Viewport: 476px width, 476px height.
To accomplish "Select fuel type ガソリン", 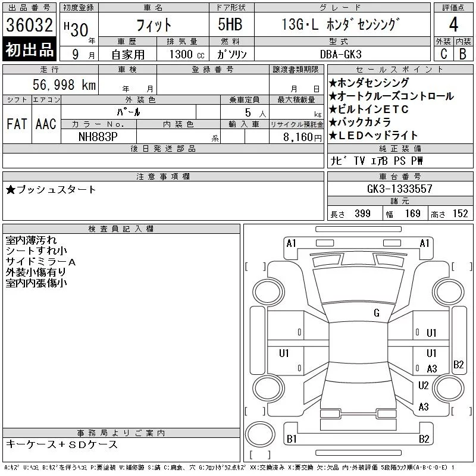I will pos(231,54).
